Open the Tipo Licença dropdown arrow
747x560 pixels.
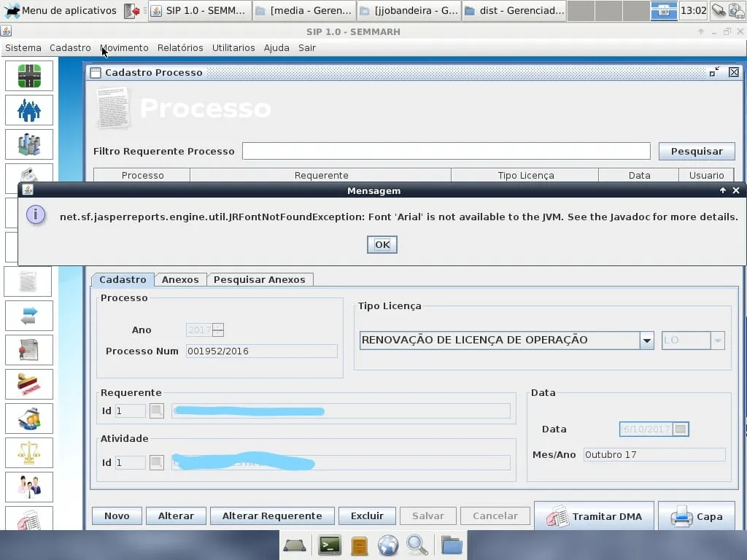click(646, 341)
